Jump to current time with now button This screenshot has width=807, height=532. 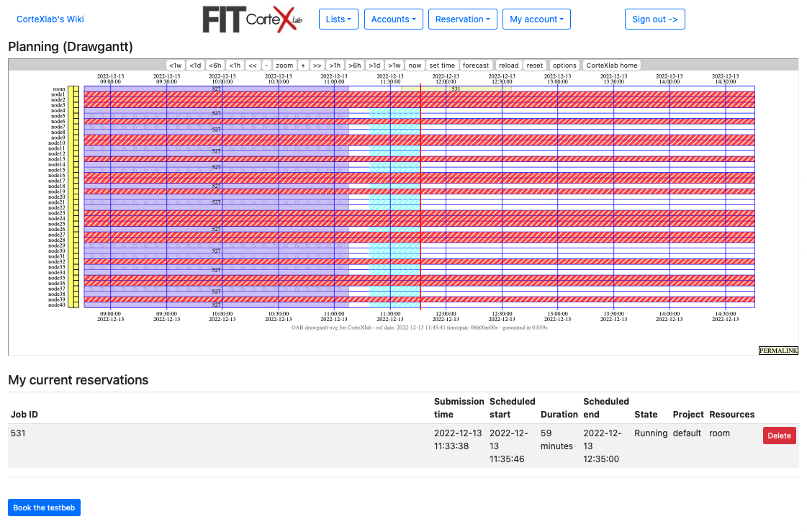[x=415, y=66]
